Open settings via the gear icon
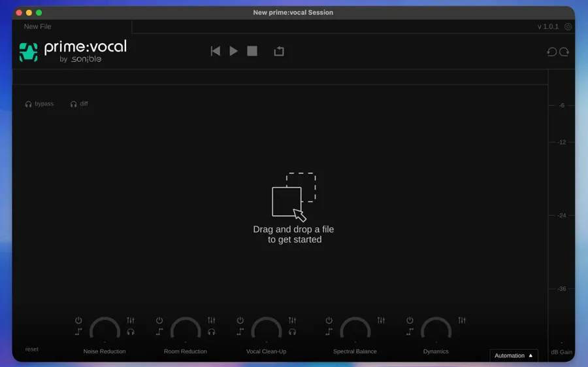 (x=568, y=27)
